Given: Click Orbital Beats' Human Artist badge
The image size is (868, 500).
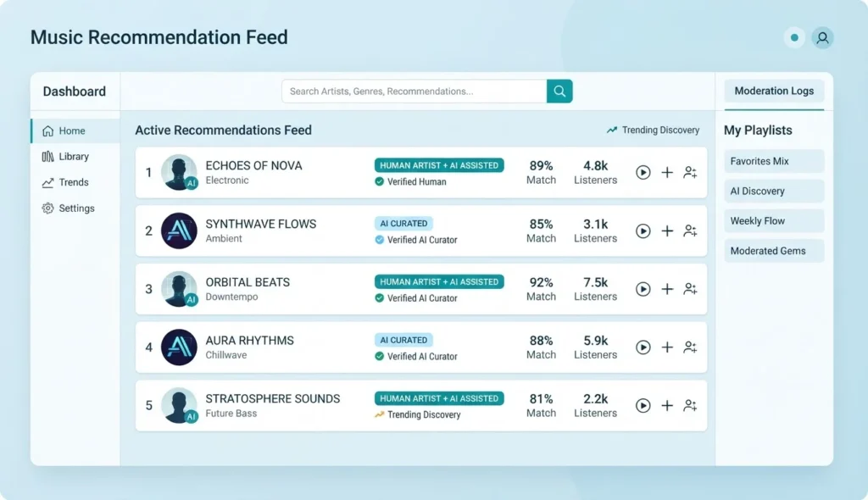Looking at the screenshot, I should 439,281.
